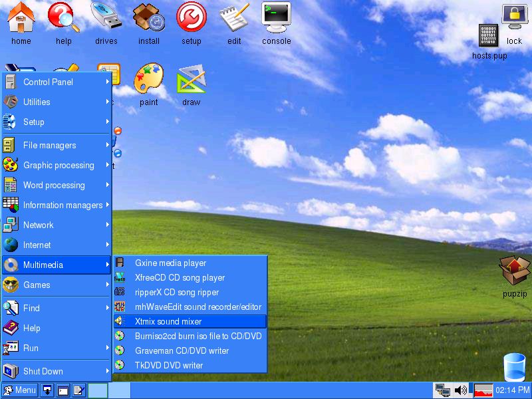Viewport: 532px width, 399px height.
Task: Launch XfreeCD CD song player
Action: tap(190, 277)
